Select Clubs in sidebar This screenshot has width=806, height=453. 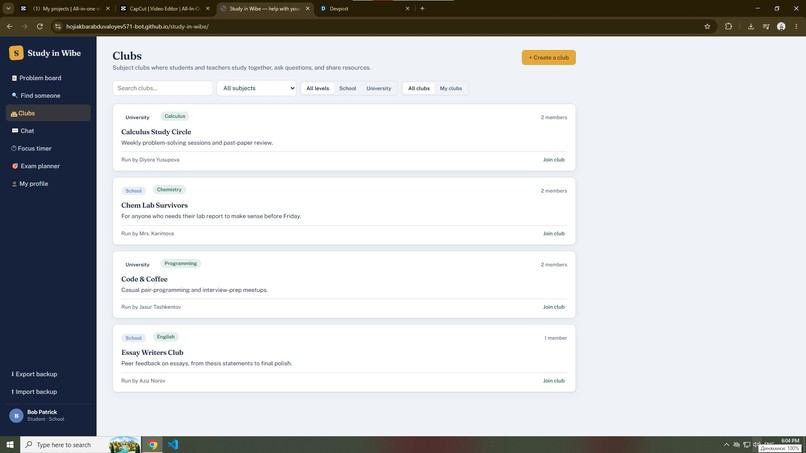(x=48, y=113)
